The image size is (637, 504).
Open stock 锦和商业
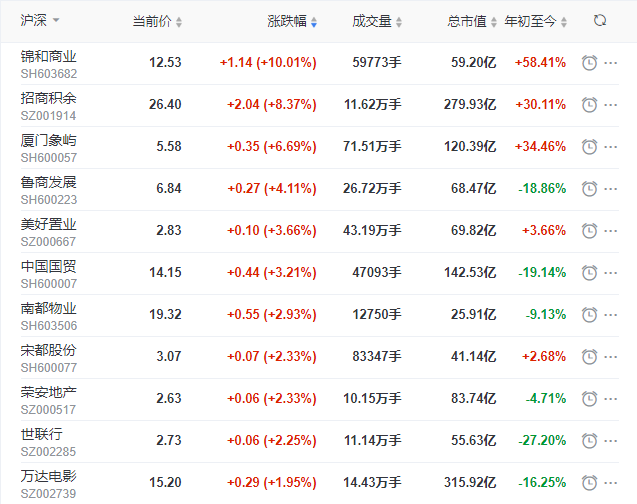[48, 56]
